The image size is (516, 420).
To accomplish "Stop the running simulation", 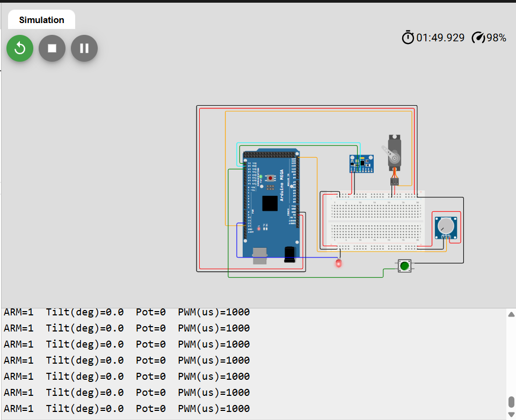I will click(x=52, y=49).
